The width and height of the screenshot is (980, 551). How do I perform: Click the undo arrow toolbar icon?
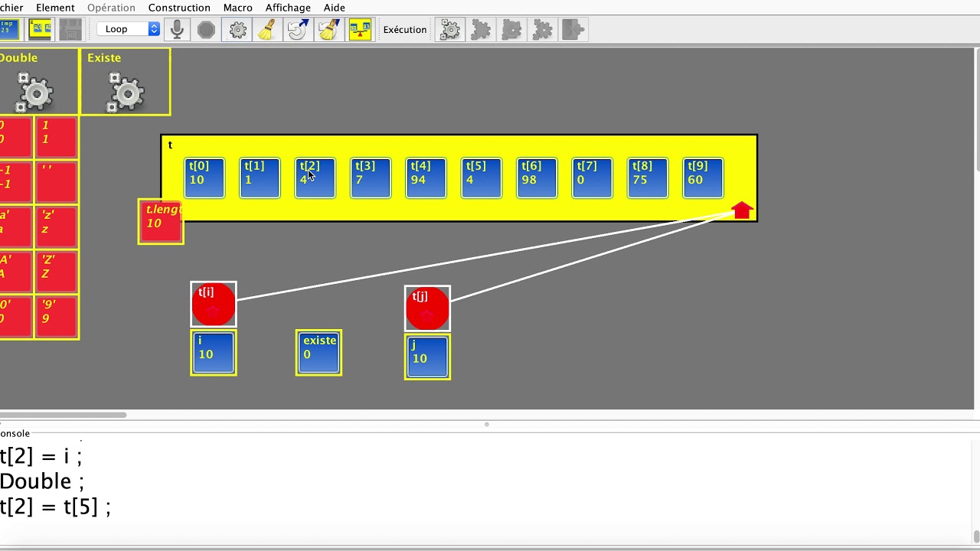[x=298, y=30]
